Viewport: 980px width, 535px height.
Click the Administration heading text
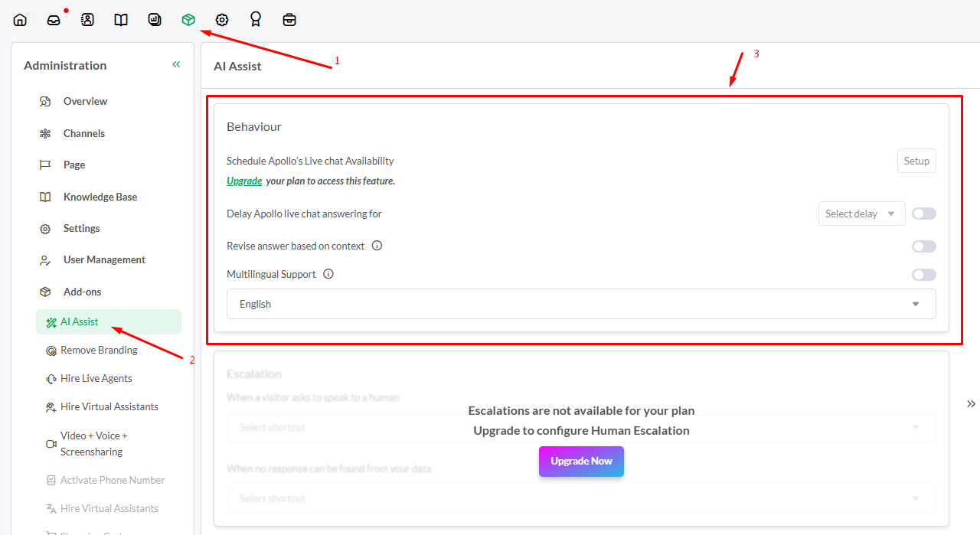point(65,66)
